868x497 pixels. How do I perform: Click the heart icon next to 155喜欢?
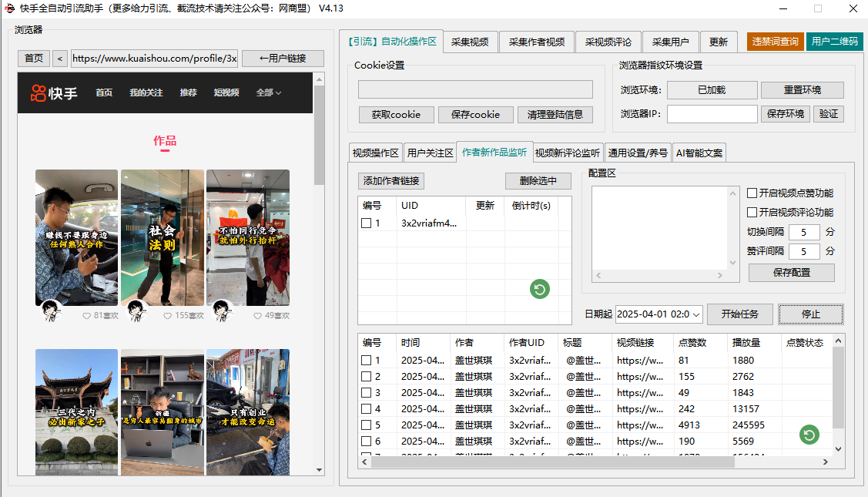(168, 316)
